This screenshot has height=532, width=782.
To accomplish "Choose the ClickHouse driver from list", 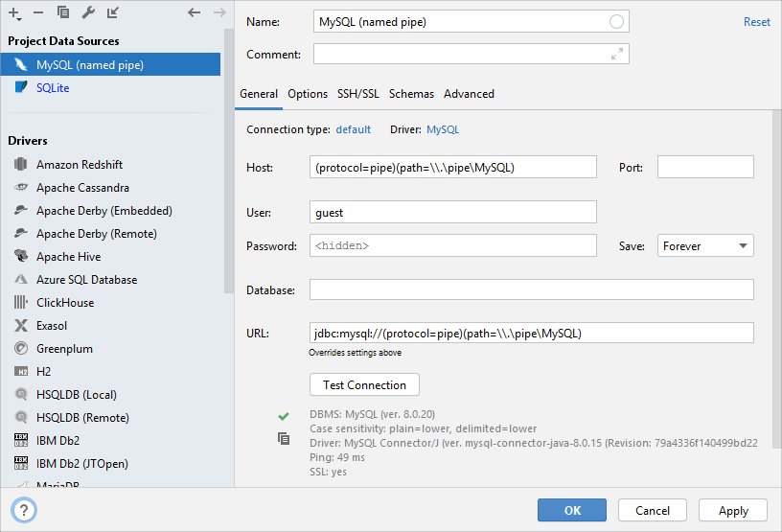I will [65, 303].
